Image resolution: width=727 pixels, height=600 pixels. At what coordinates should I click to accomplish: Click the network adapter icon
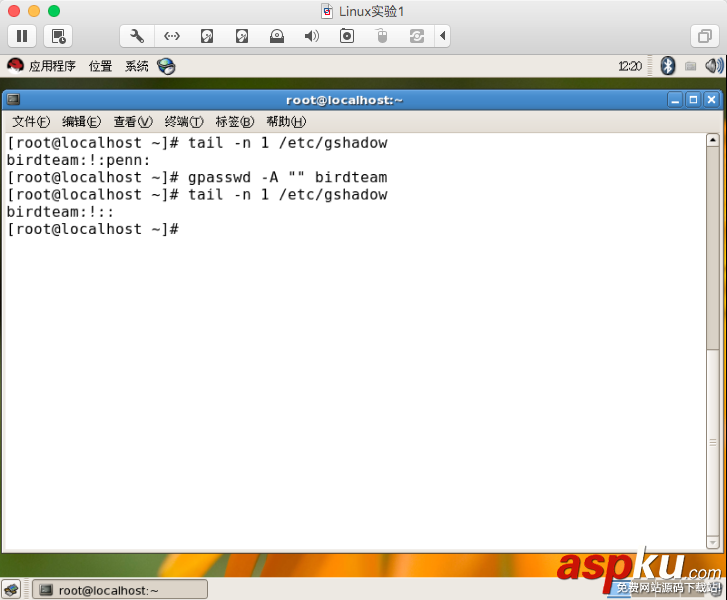click(172, 36)
